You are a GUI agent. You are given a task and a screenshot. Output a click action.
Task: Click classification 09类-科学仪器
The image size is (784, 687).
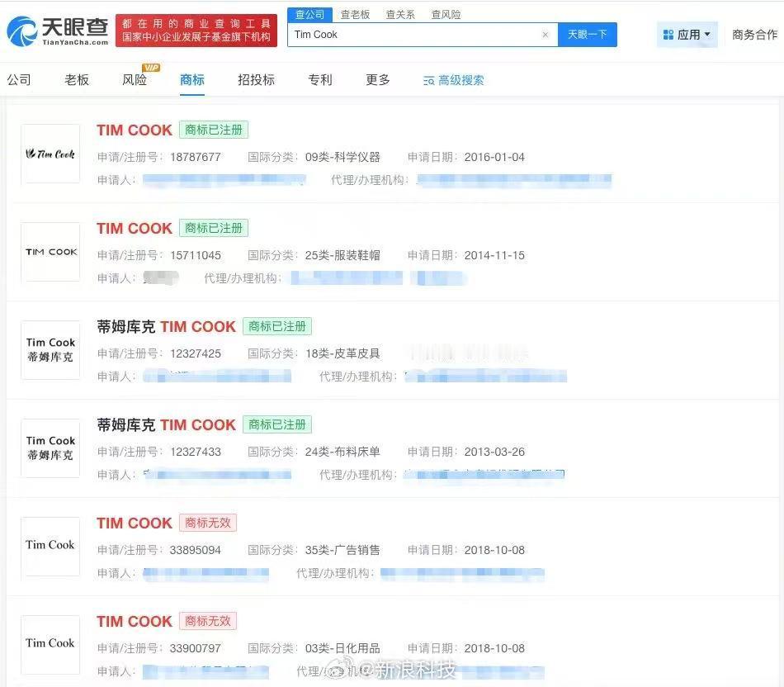click(342, 157)
